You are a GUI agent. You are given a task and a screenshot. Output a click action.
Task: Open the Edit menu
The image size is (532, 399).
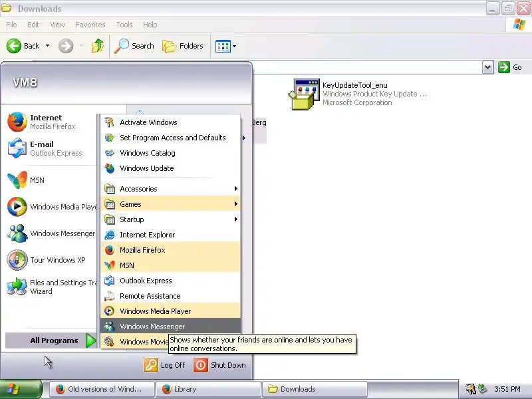(x=33, y=25)
